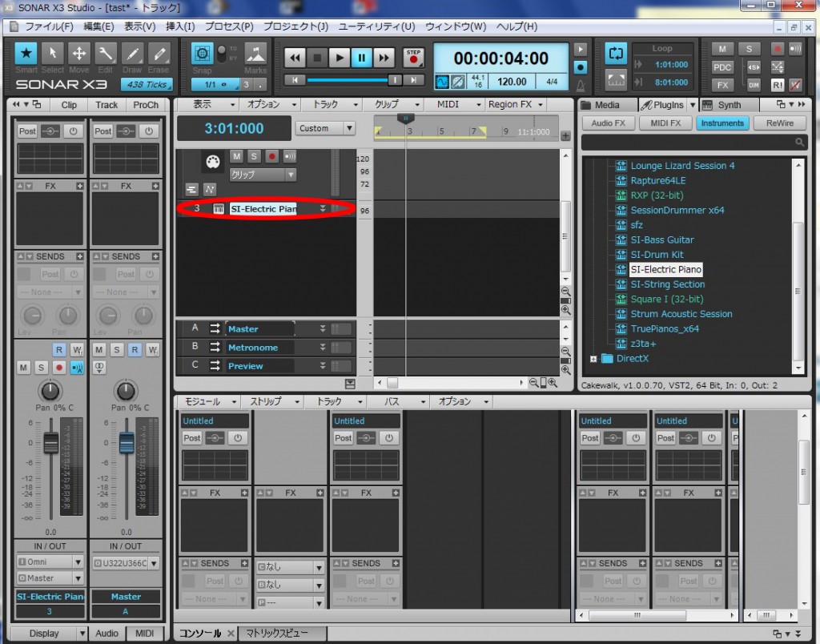Click the global Mute M button
820x644 pixels.
pos(722,49)
